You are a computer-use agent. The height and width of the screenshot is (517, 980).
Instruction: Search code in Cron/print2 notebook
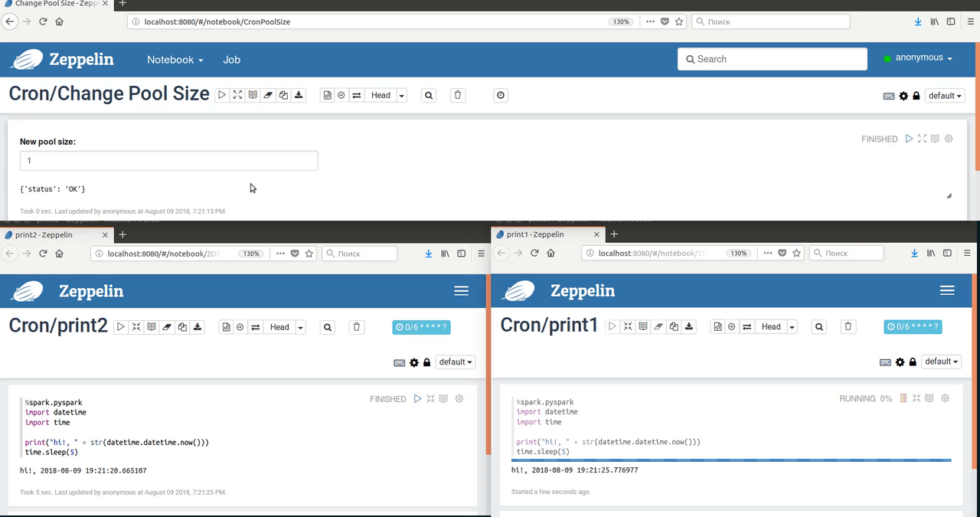click(x=328, y=327)
